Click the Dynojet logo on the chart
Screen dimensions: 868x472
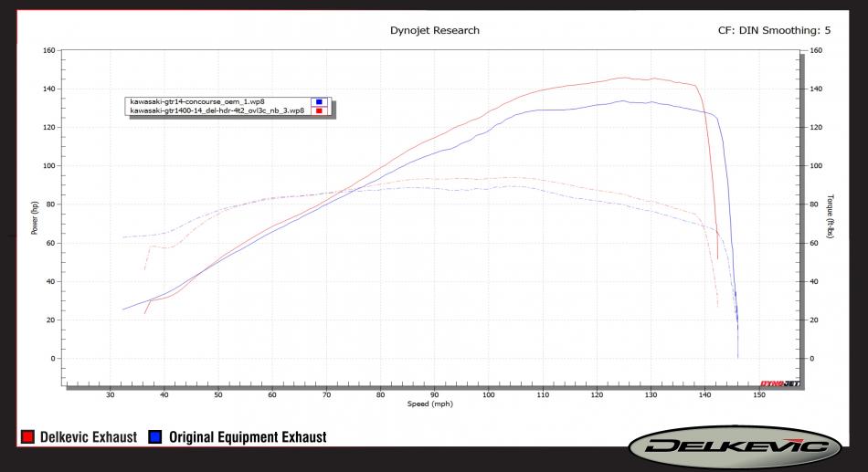(x=779, y=383)
